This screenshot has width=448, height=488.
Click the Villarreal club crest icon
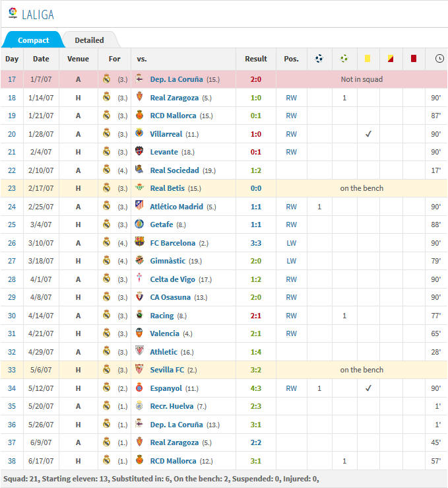pos(139,133)
